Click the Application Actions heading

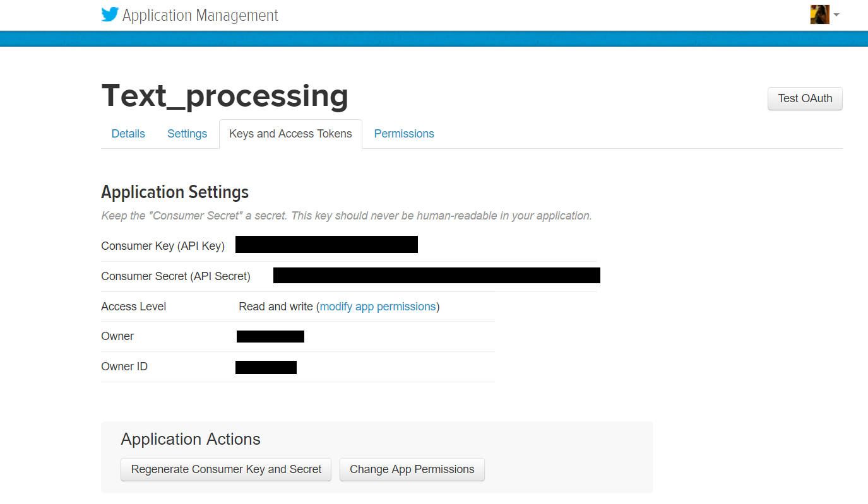[x=191, y=439]
